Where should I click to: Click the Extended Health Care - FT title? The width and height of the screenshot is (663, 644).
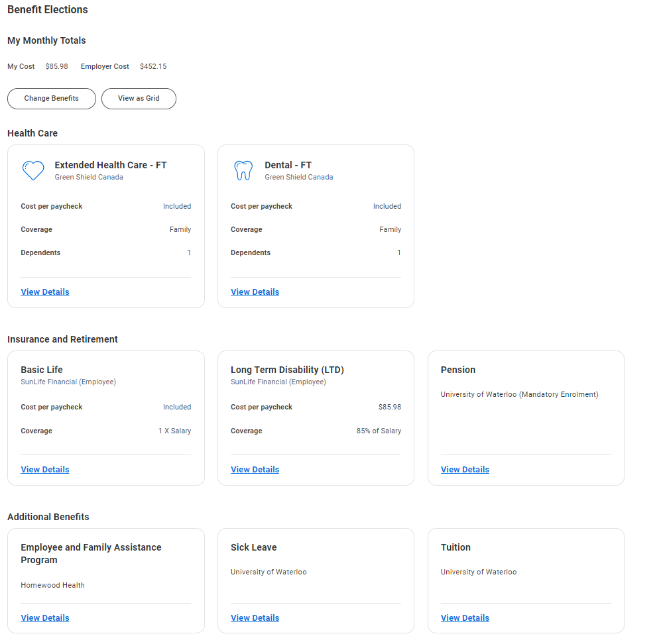click(x=110, y=165)
